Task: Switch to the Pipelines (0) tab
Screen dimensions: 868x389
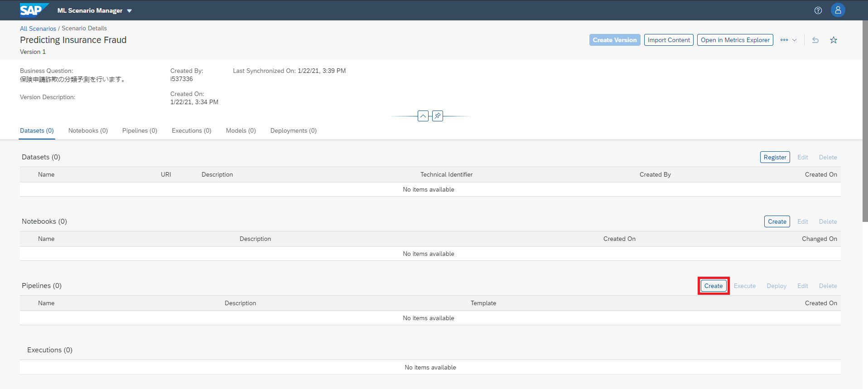Action: [x=140, y=130]
